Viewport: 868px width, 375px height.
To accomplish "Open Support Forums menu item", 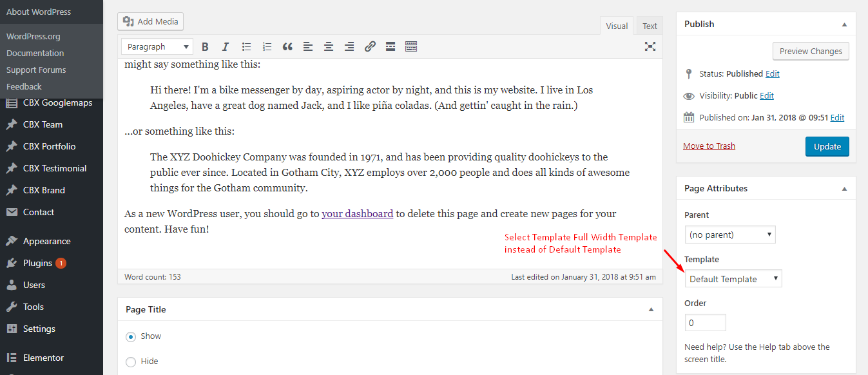I will [36, 70].
